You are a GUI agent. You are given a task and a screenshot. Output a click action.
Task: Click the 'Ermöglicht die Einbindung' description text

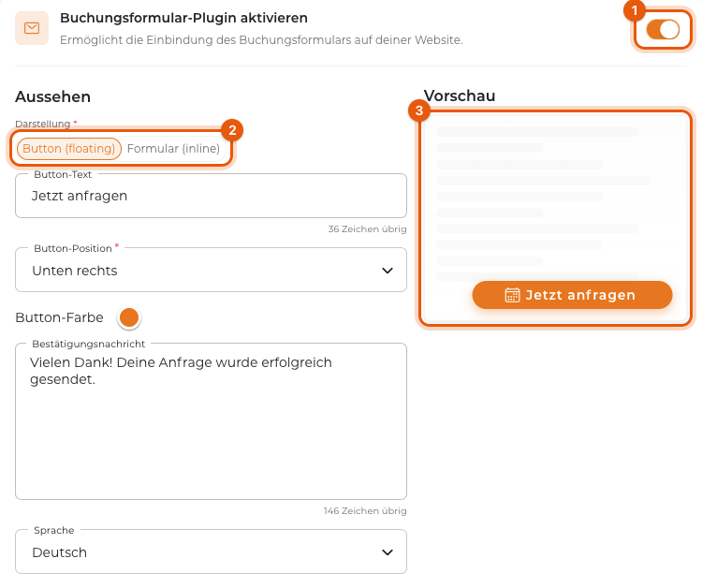click(x=261, y=40)
